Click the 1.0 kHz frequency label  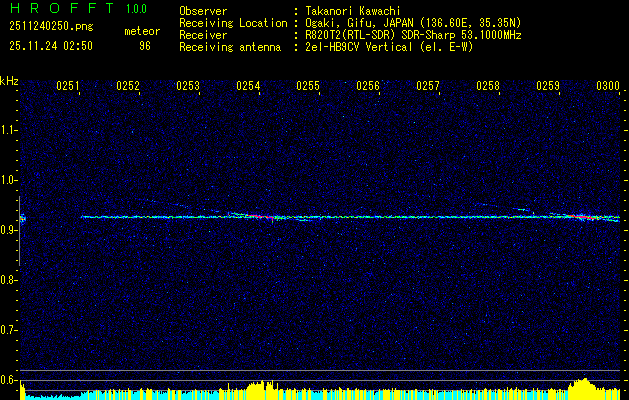tap(9, 180)
